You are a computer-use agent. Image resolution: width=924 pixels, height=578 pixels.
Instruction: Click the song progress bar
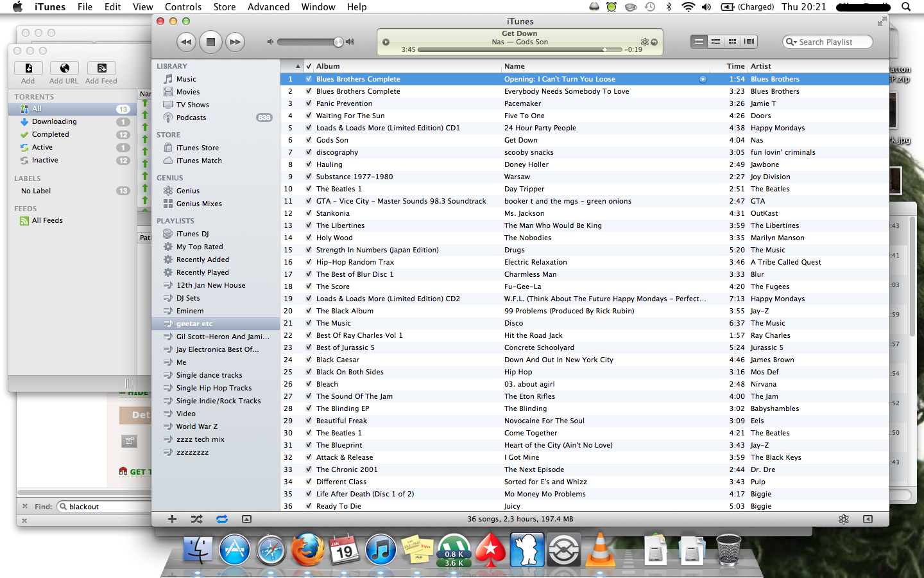click(x=520, y=49)
